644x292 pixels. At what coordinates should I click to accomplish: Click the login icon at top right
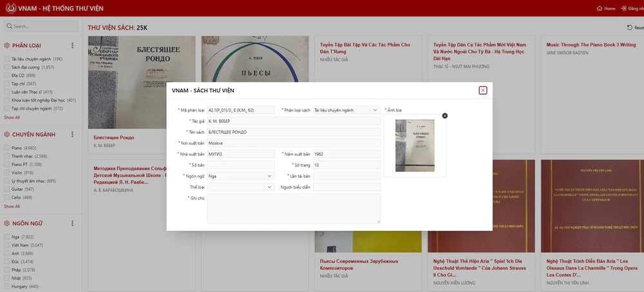coord(623,8)
